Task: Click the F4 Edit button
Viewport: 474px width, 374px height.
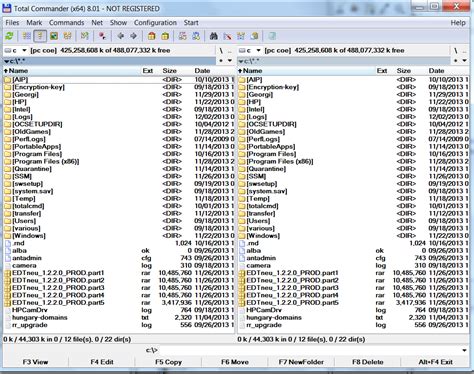Action: click(x=102, y=362)
